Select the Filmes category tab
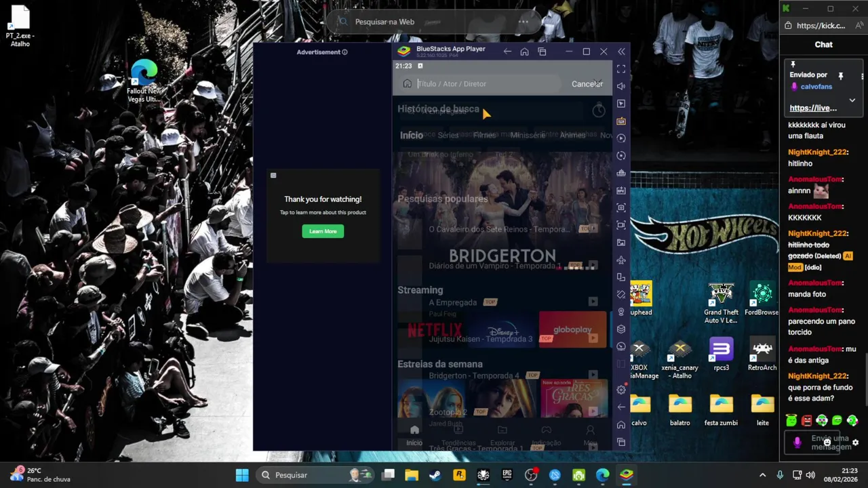Viewport: 868px width, 488px height. (485, 136)
